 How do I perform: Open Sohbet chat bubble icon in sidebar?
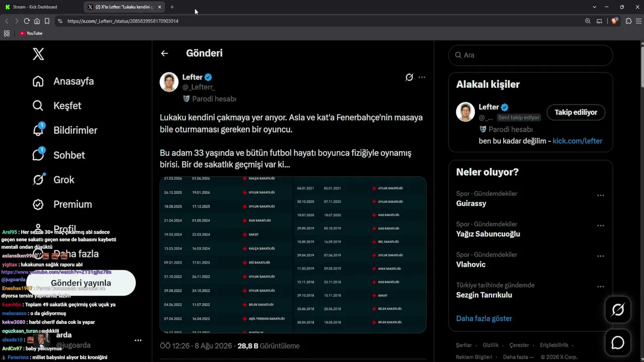38,154
